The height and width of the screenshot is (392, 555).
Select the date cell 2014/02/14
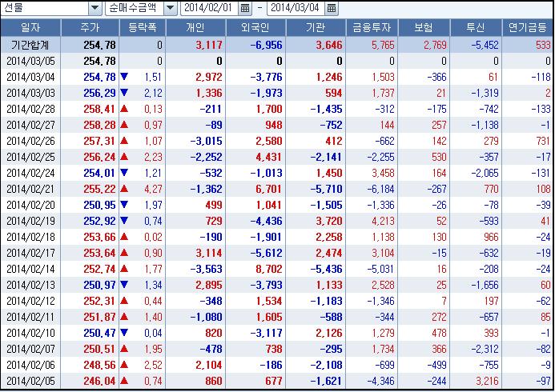pyautogui.click(x=30, y=269)
